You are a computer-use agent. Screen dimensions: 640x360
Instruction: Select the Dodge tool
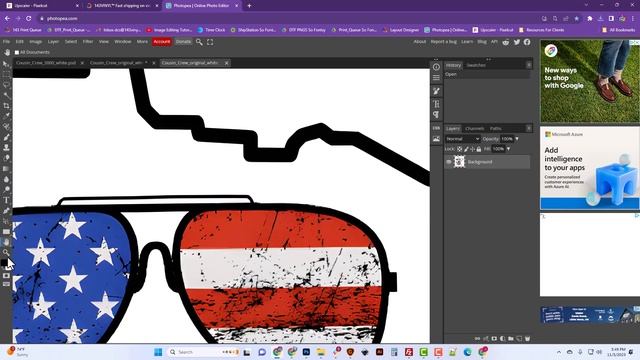pyautogui.click(x=6, y=189)
